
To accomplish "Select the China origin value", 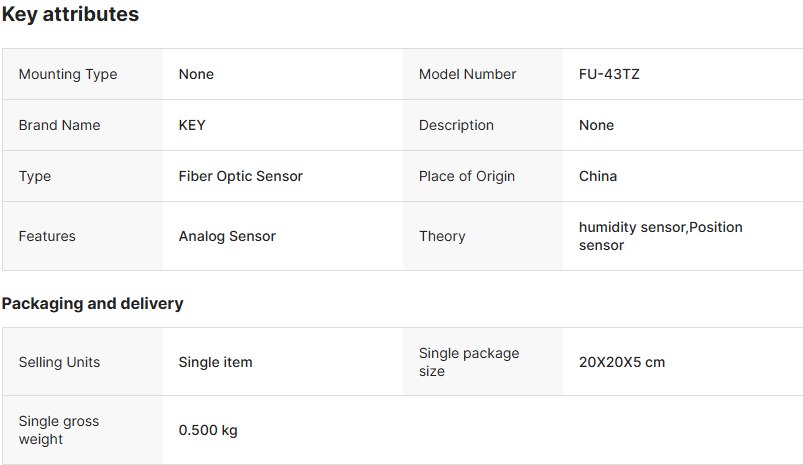I will pos(598,176).
